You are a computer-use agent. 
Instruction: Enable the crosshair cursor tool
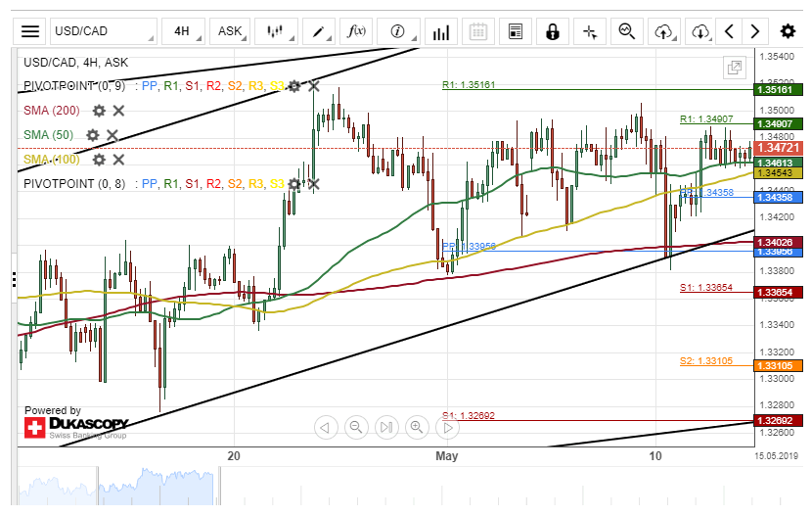[590, 31]
